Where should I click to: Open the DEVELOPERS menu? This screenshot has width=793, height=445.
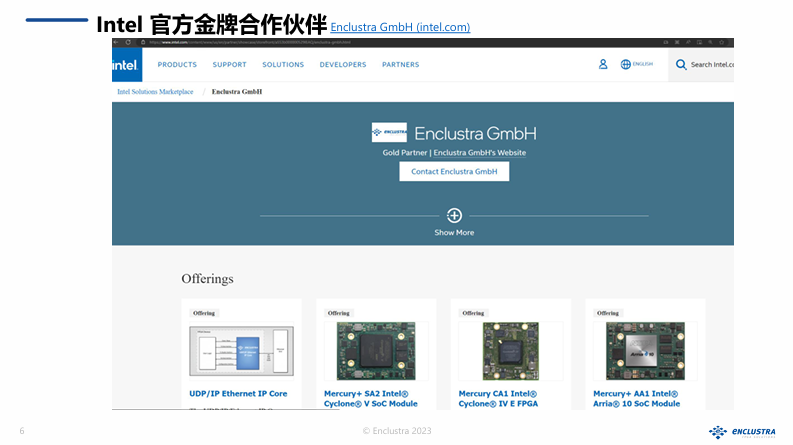pyautogui.click(x=343, y=65)
